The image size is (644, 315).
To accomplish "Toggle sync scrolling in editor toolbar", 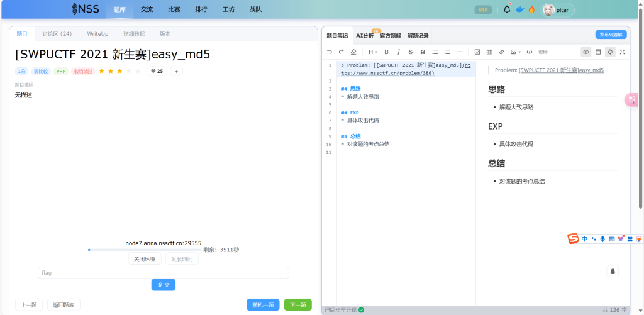I will 609,52.
